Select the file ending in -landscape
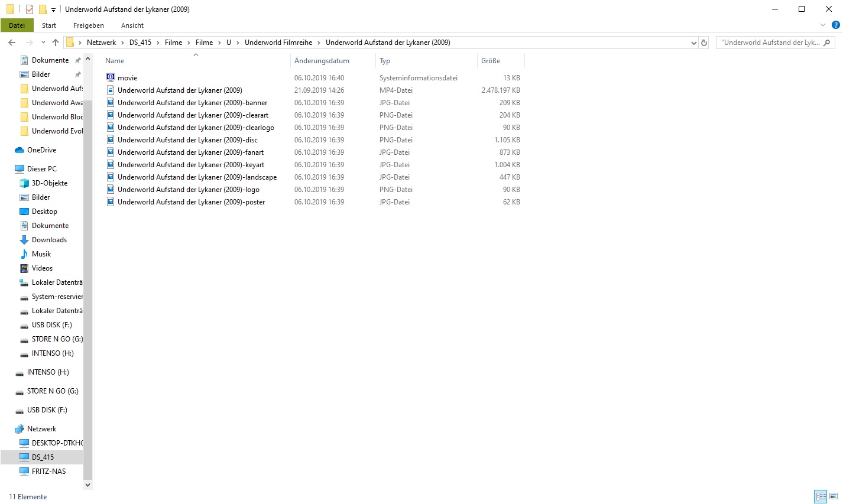The width and height of the screenshot is (843, 504). point(197,177)
